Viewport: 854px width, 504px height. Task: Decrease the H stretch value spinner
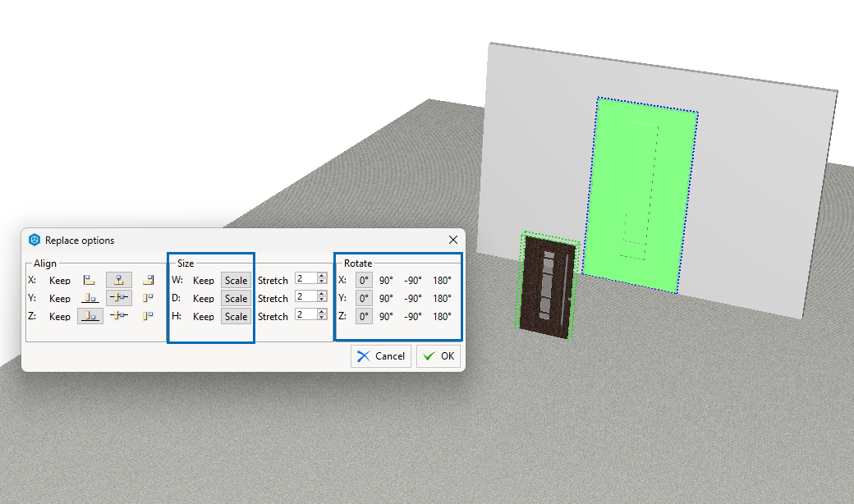[322, 318]
